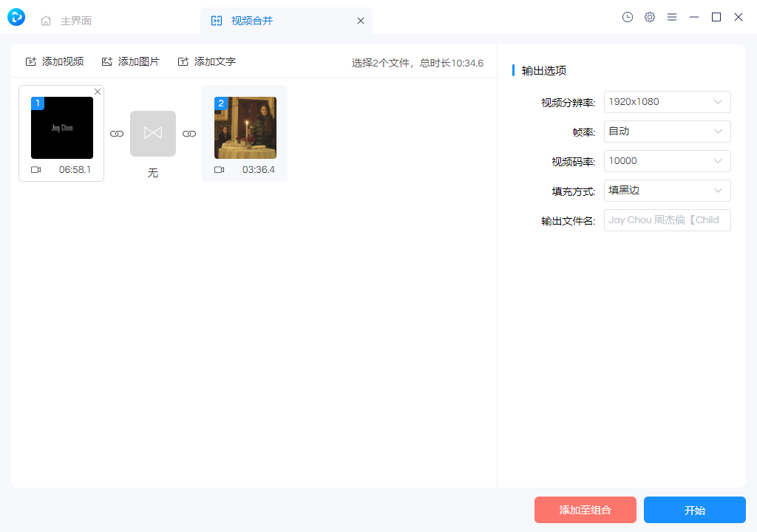
Task: Click the 添加文字 (Add Text) icon
Action: (x=183, y=62)
